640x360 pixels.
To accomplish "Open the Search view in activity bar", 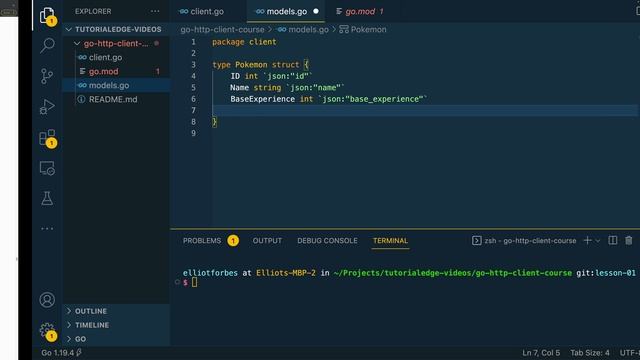I will 47,45.
